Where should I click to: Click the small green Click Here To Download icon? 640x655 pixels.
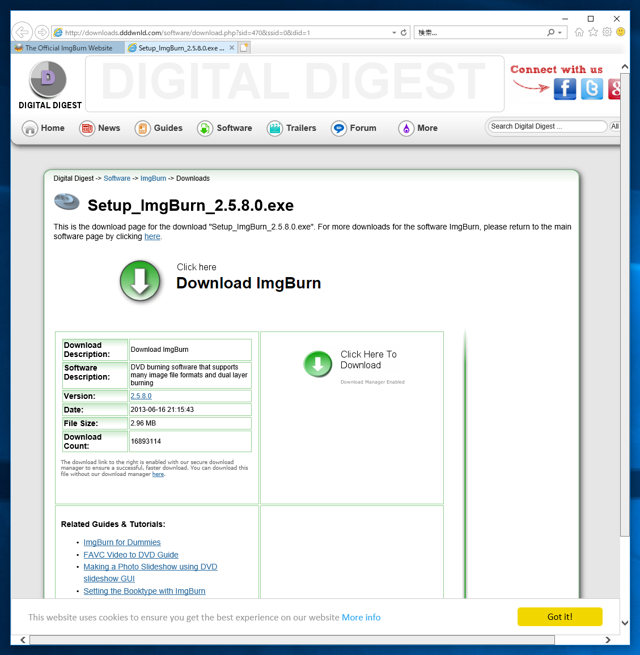click(318, 364)
